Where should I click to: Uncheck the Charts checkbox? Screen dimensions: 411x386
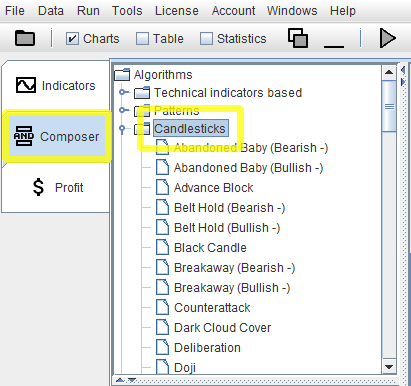[x=72, y=39]
